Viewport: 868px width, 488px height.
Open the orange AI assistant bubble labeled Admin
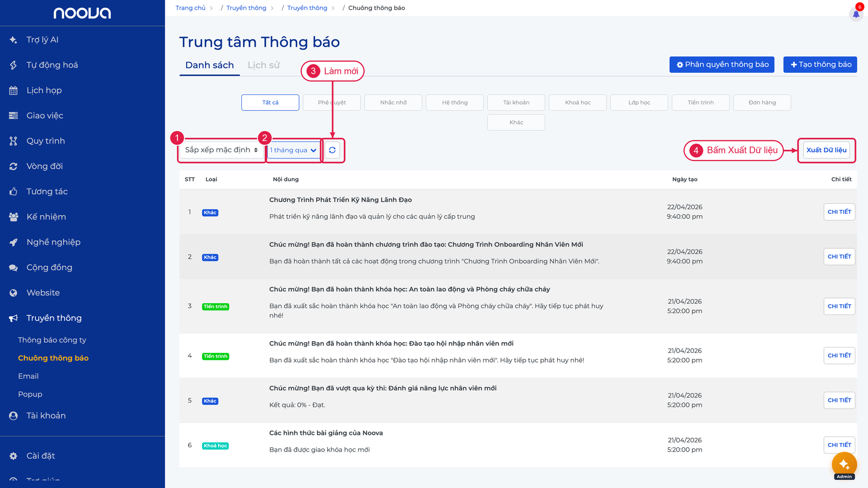coord(844,464)
